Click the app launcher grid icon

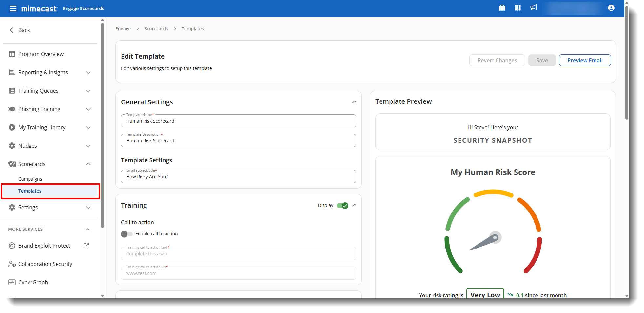[517, 8]
